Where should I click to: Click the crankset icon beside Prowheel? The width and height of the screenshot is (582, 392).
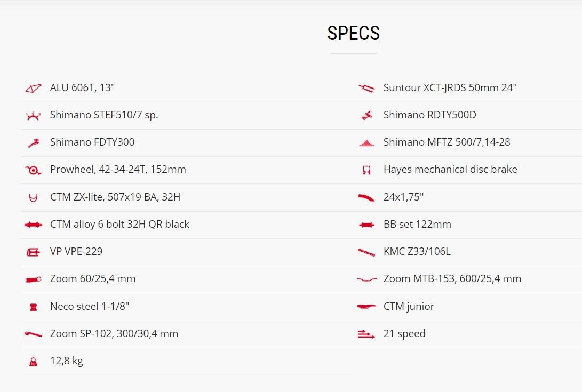tap(33, 170)
